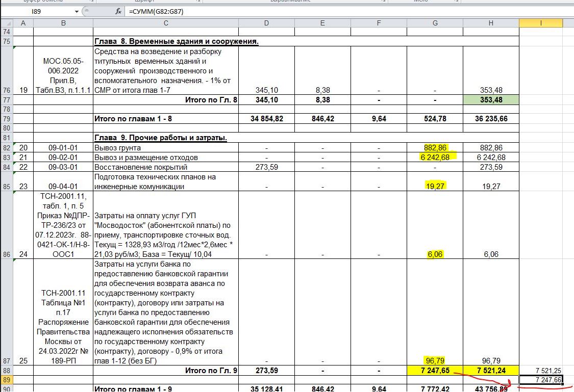
Task: Select the highlighted column I header
Action: pos(541,23)
